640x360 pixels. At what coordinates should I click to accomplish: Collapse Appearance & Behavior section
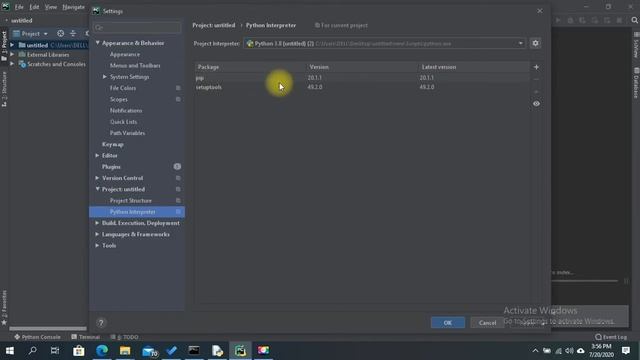[98, 43]
